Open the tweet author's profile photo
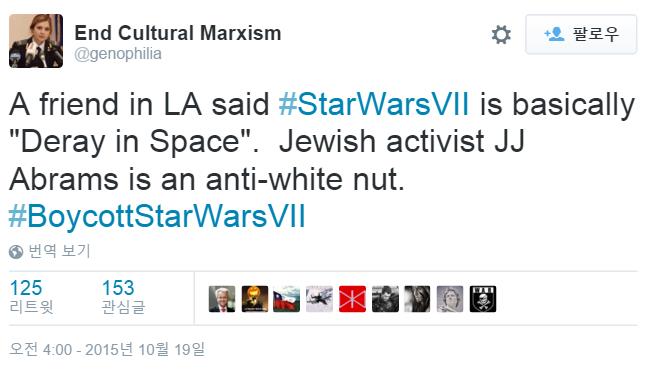The width and height of the screenshot is (646, 373). pos(36,41)
